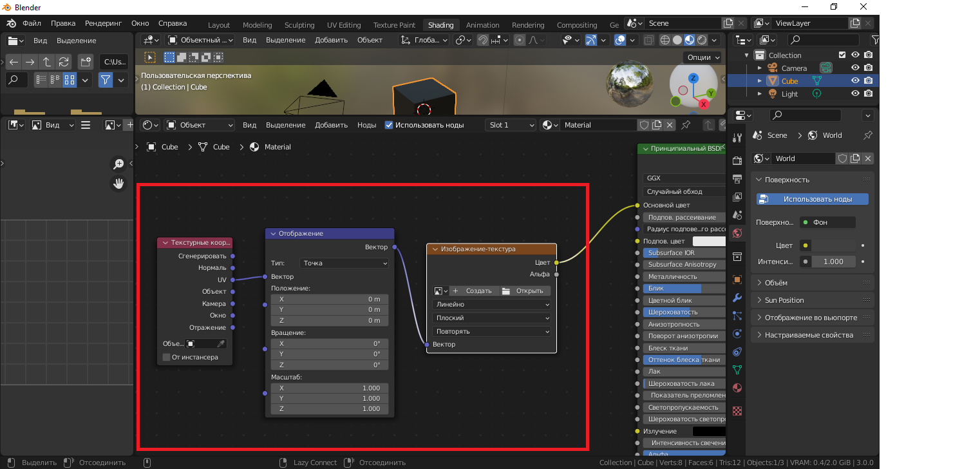Open the Тип dropdown showing Точка
Screen dimensions: 980x469
[x=344, y=263]
